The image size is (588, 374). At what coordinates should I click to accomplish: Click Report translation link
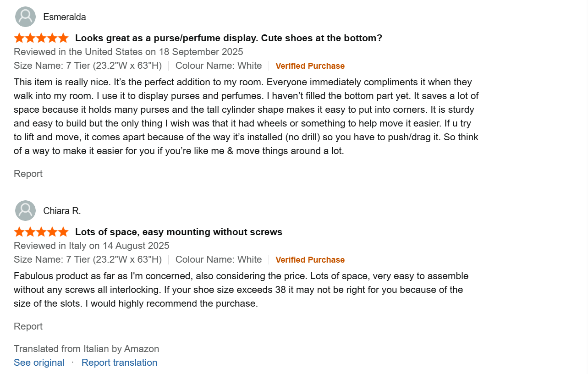coord(119,363)
